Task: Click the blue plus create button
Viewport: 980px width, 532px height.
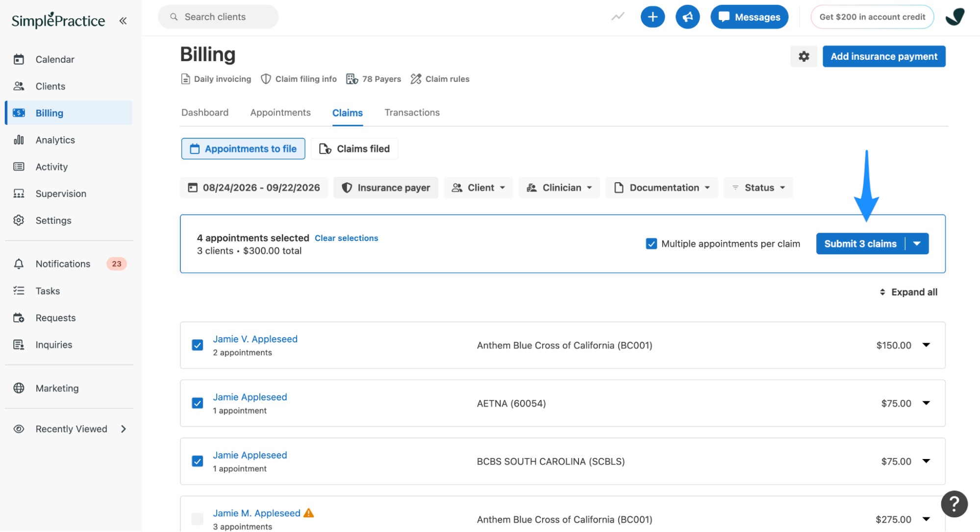Action: click(x=653, y=17)
